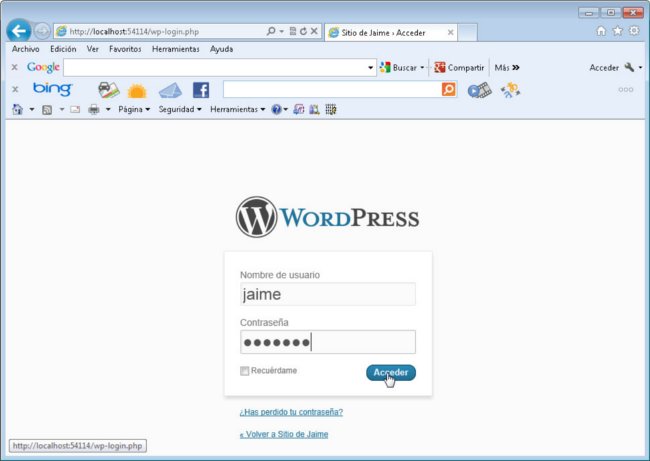Image resolution: width=650 pixels, height=461 pixels.
Task: Expand the Print dropdown arrow
Action: [108, 109]
